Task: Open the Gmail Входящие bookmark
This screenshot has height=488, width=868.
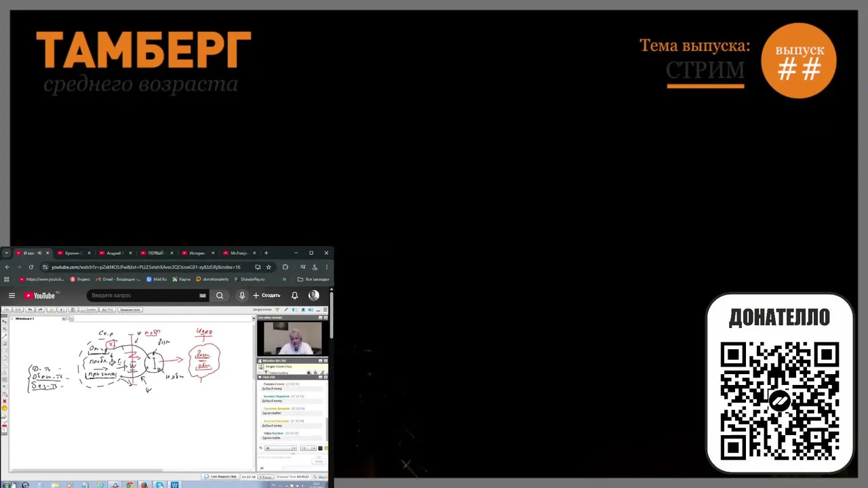Action: pyautogui.click(x=117, y=279)
